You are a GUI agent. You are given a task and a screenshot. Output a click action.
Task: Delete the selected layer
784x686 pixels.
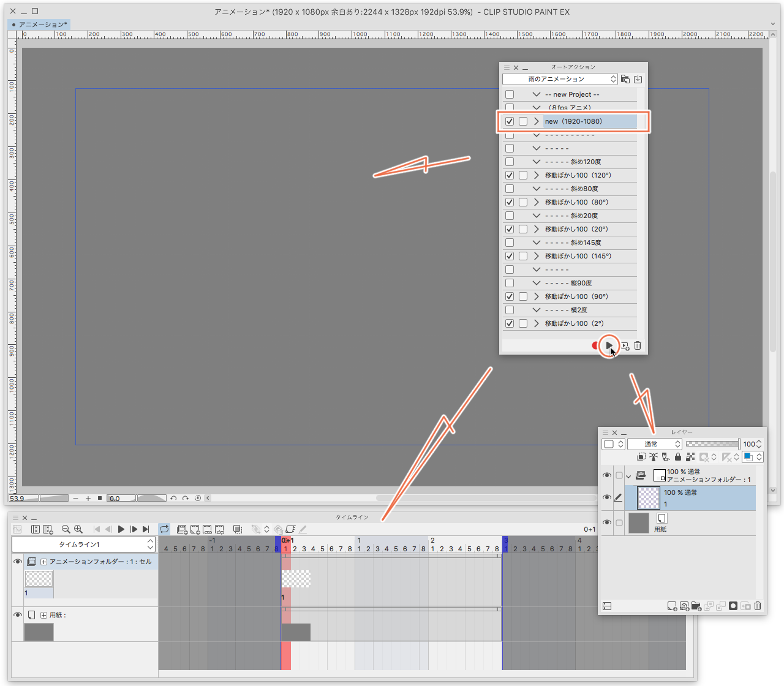pyautogui.click(x=758, y=606)
